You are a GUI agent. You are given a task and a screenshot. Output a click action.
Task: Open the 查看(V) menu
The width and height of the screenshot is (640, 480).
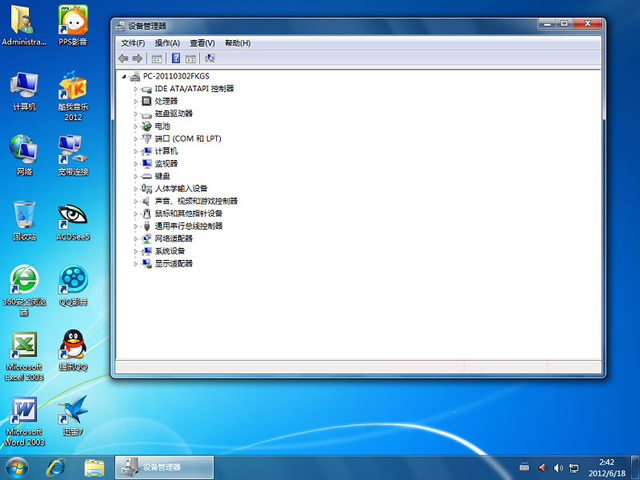coord(202,43)
